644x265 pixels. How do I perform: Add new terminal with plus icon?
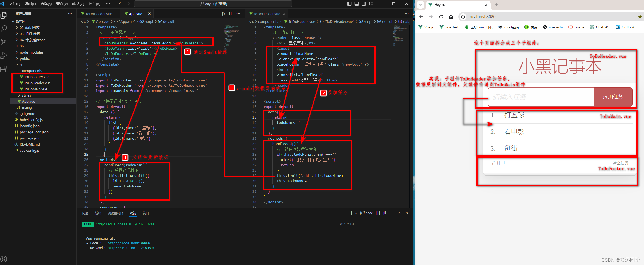pyautogui.click(x=351, y=213)
